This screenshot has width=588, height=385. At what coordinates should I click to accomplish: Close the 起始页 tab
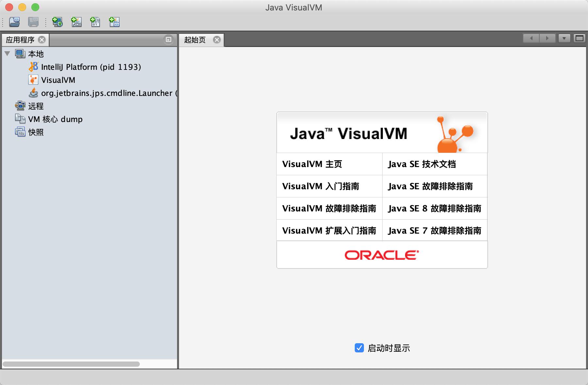click(x=217, y=39)
